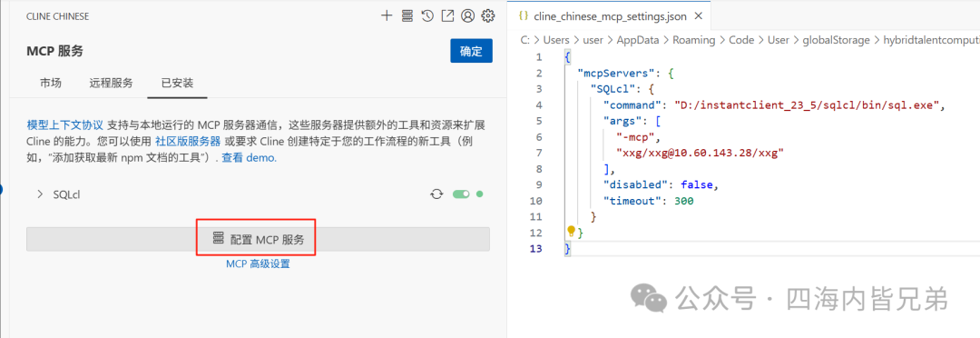Switch to the 市场 tab

point(51,84)
